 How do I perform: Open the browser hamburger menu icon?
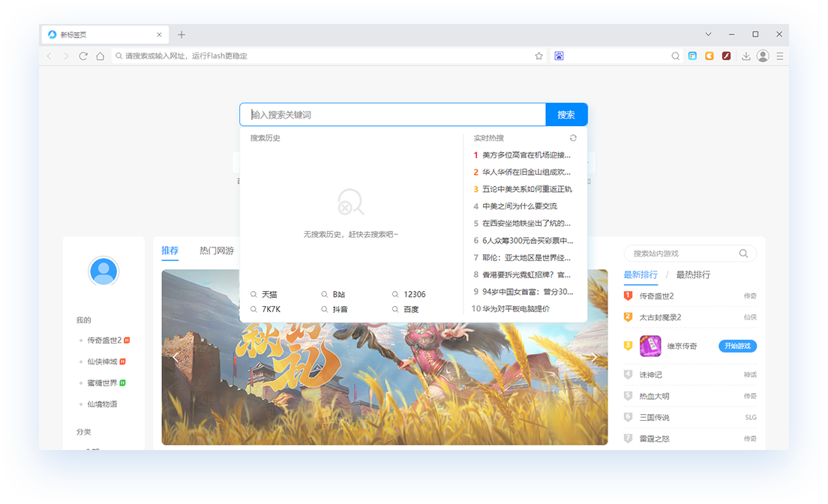(779, 55)
